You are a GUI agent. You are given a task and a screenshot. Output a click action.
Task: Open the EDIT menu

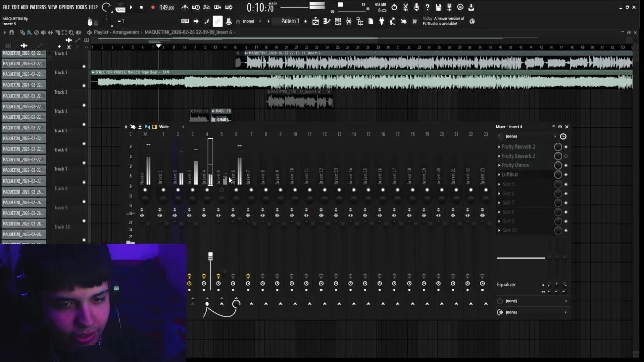coord(15,7)
